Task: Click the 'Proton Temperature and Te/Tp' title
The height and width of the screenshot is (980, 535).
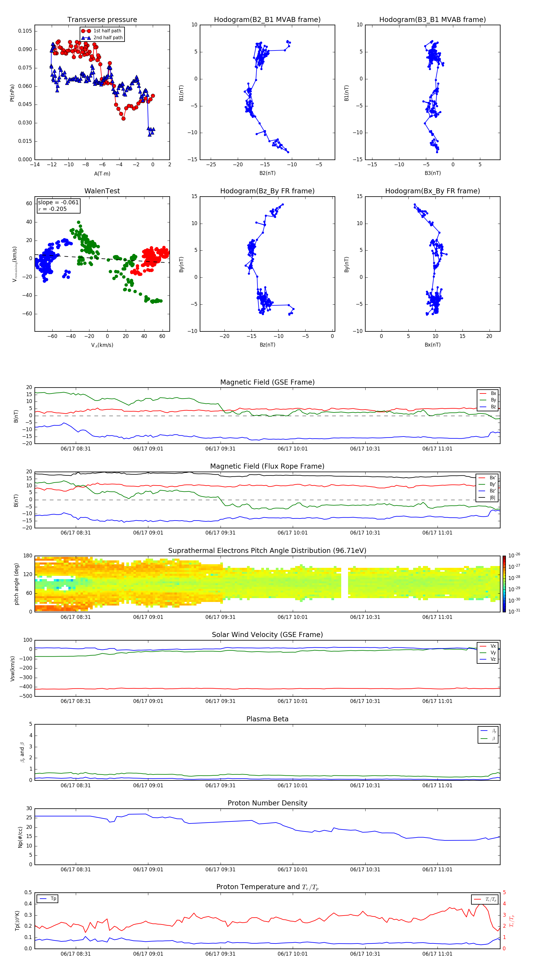Action: 267,887
